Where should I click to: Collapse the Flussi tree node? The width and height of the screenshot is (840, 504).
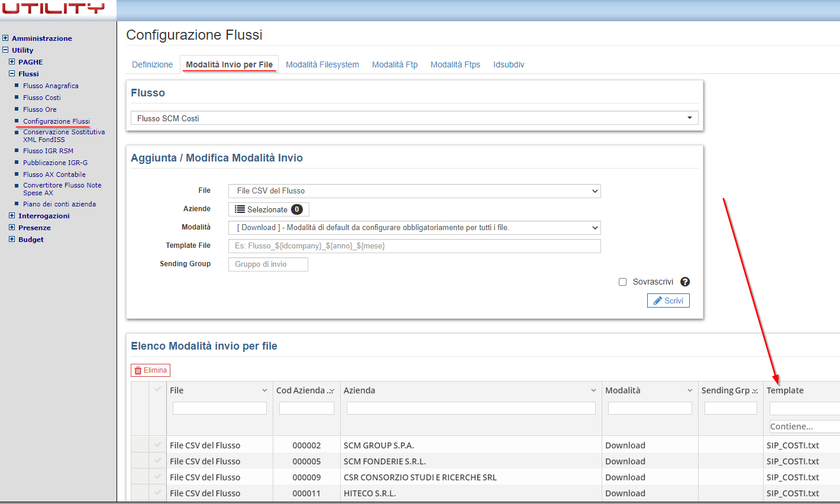click(x=12, y=73)
